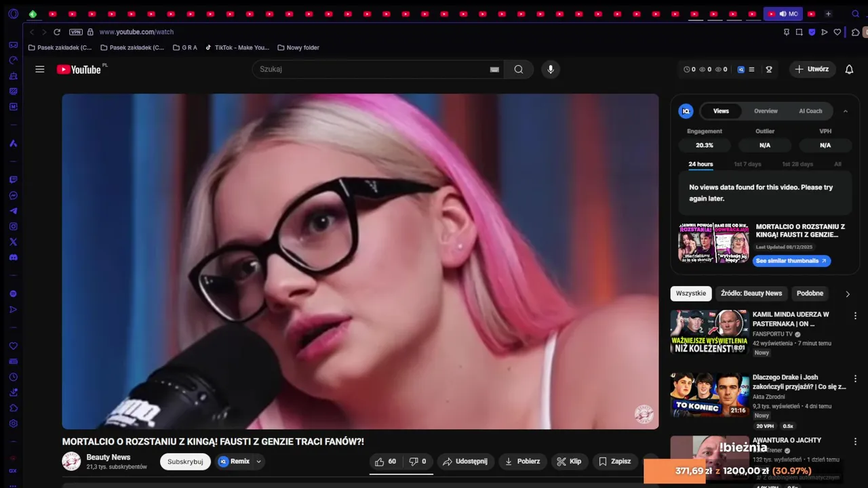Select the Wszystkie filter chip
Screen dimensions: 868x488
pos(691,293)
